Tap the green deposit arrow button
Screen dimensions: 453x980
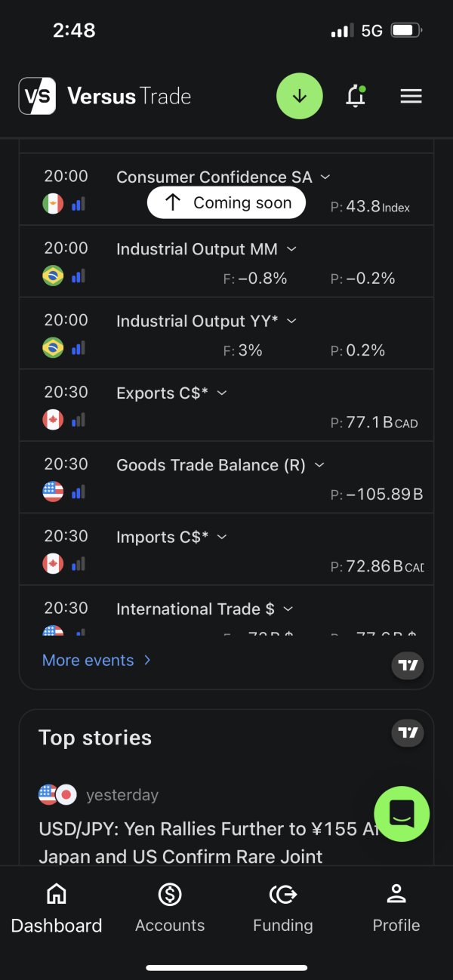click(300, 96)
